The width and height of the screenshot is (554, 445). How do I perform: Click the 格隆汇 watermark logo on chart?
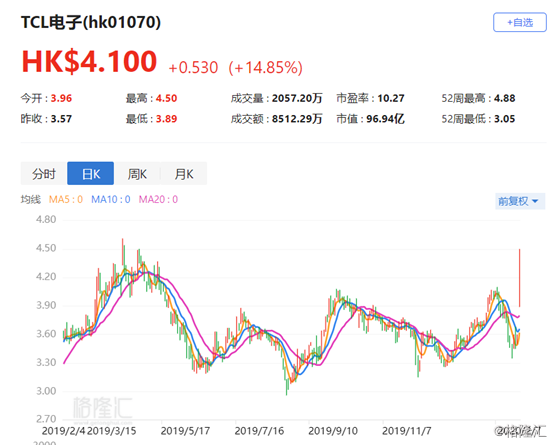pyautogui.click(x=102, y=408)
